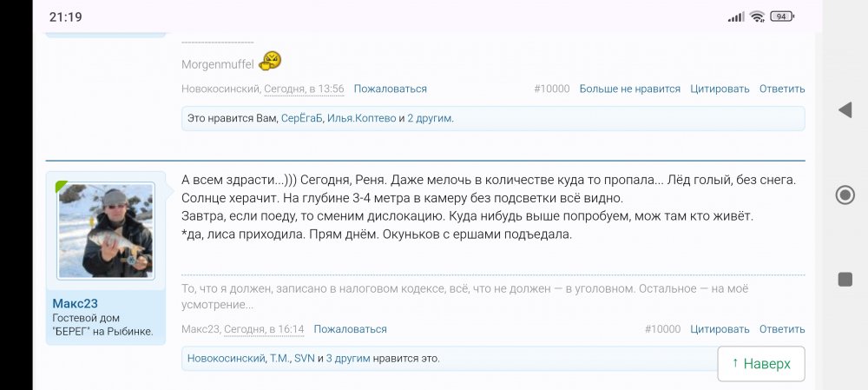The image size is (868, 390).
Task: Tap the Android back triangle icon
Action: 845,109
